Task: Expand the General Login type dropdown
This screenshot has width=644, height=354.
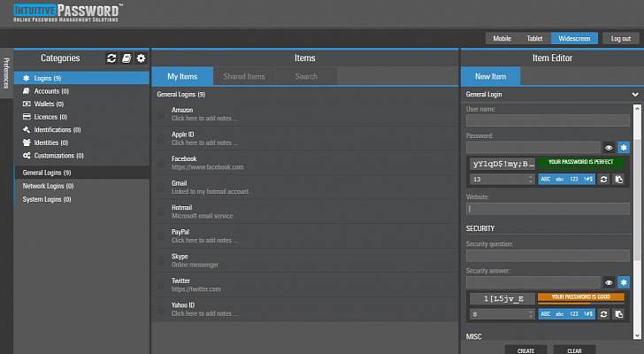Action: click(x=634, y=94)
